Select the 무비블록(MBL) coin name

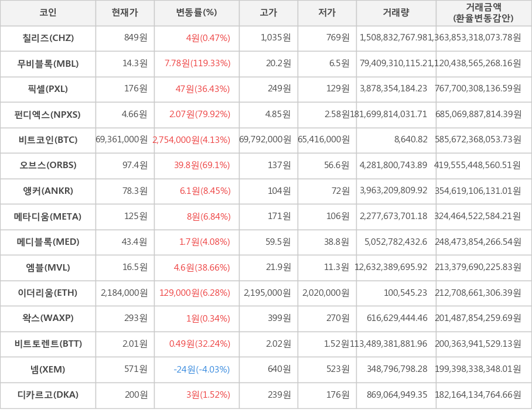[x=48, y=63]
